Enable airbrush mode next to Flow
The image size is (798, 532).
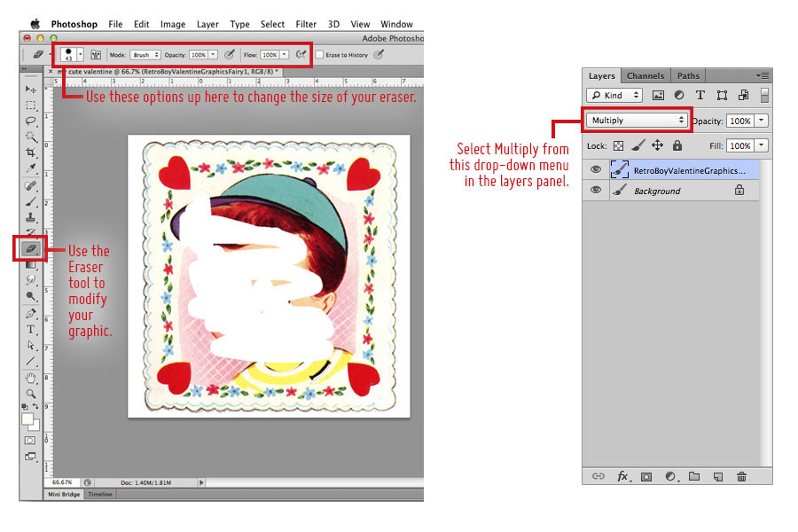[301, 54]
